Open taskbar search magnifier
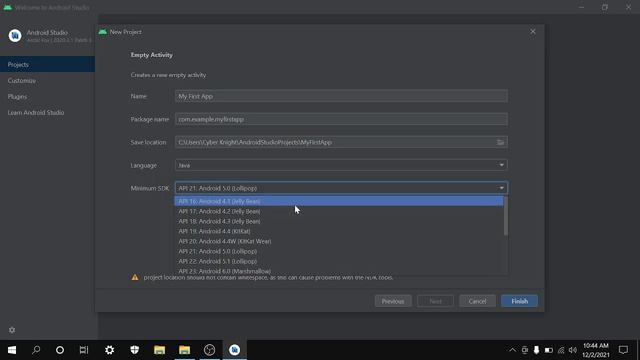Image resolution: width=640 pixels, height=360 pixels. 36,350
